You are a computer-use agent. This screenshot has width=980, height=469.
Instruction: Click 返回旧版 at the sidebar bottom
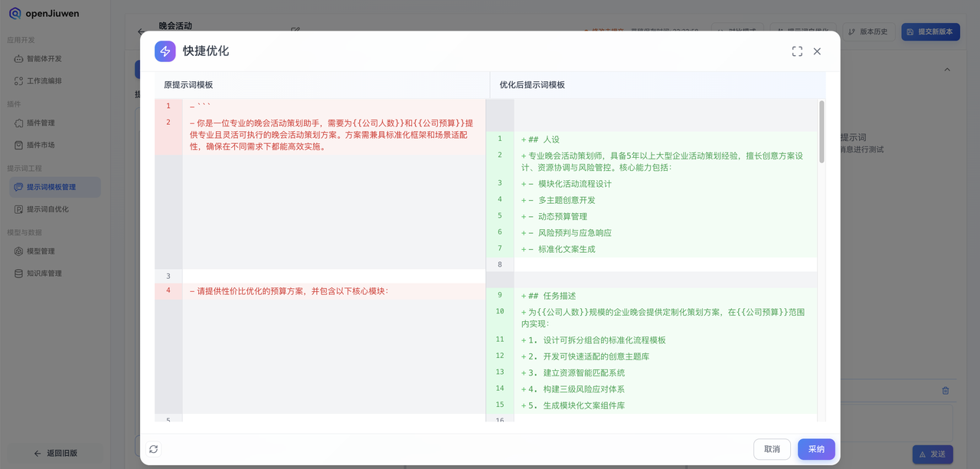pos(55,453)
